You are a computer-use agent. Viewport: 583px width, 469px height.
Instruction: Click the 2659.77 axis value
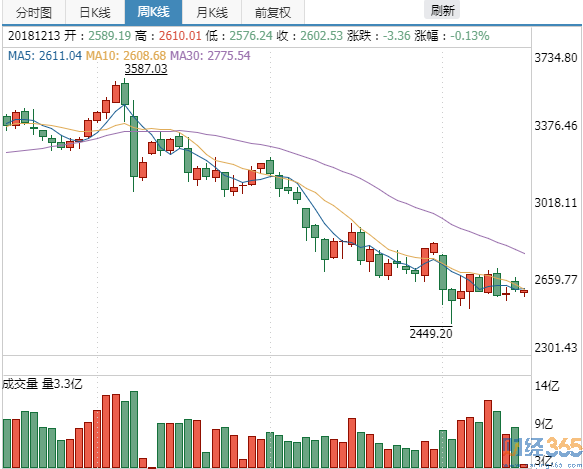[556, 279]
